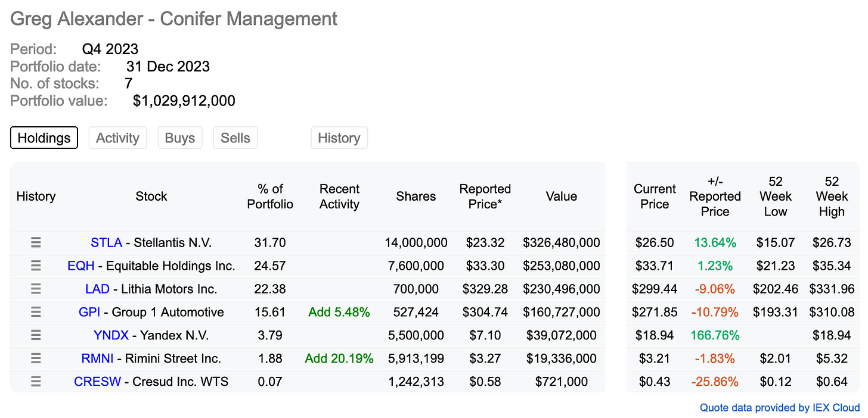This screenshot has height=418, width=868.
Task: Click the '% of Portfolio' column header
Action: pyautogui.click(x=270, y=196)
